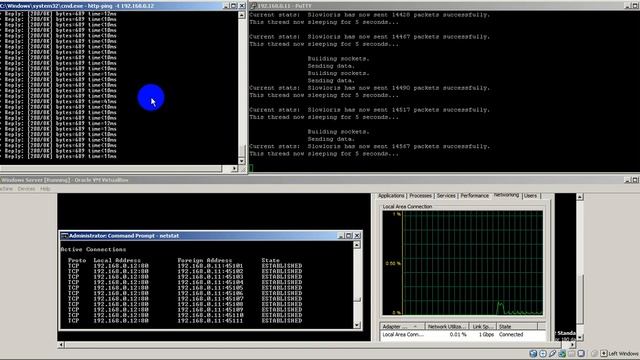Click Left Windows host key label
640x360 pixels.
(x=624, y=353)
